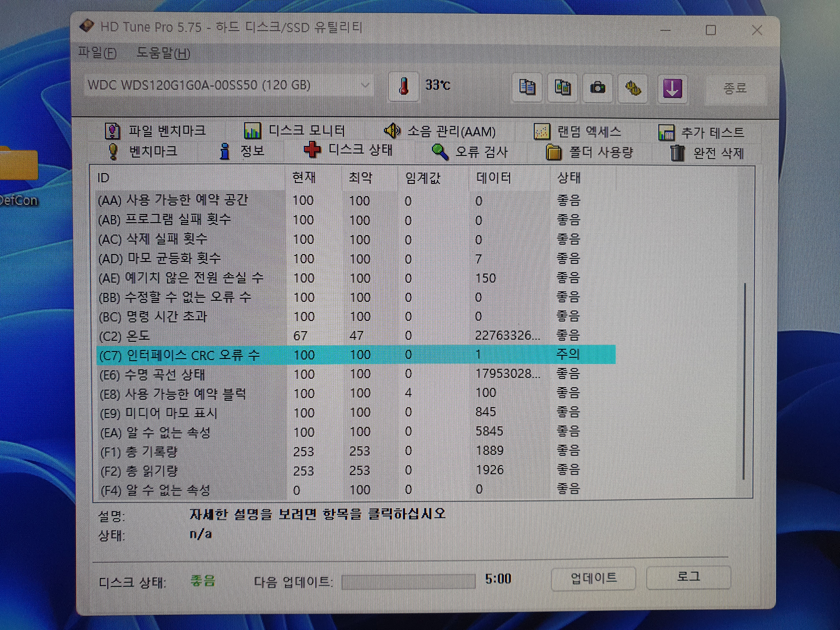Open the 정보 tab
The width and height of the screenshot is (840, 630).
coord(242,151)
